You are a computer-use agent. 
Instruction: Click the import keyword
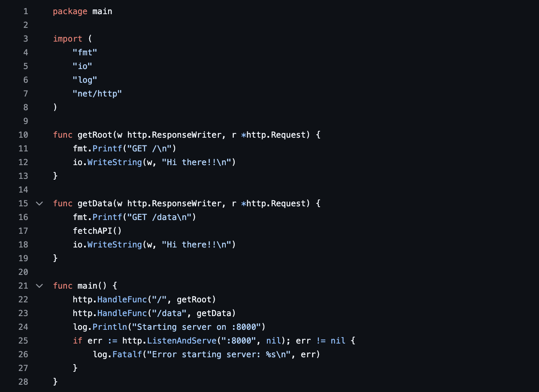pyautogui.click(x=67, y=39)
